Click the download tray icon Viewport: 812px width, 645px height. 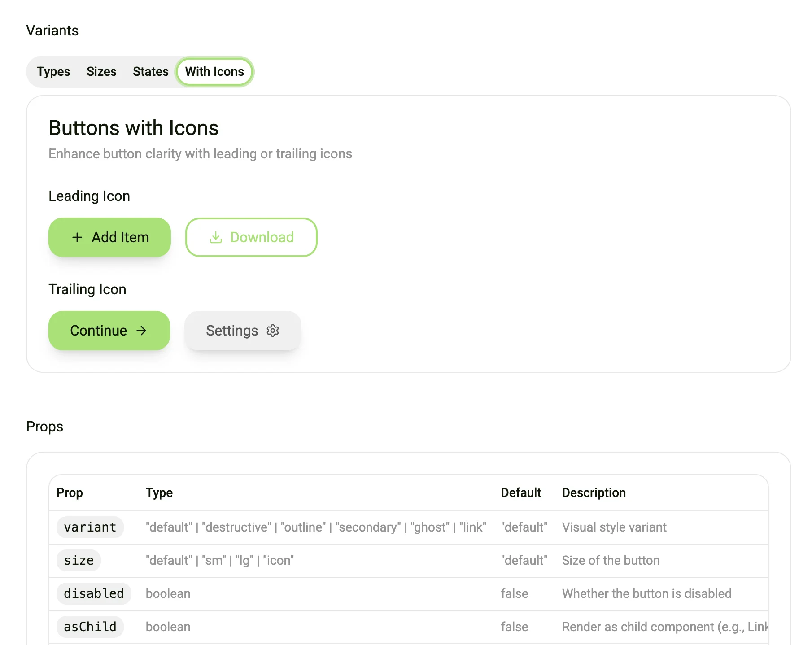pyautogui.click(x=216, y=237)
